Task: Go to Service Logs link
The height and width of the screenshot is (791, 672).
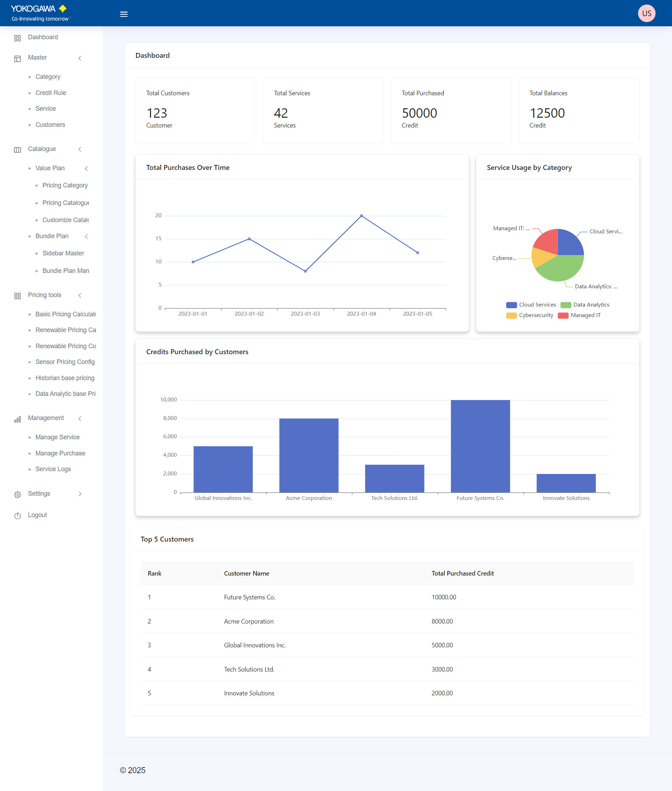Action: coord(53,469)
